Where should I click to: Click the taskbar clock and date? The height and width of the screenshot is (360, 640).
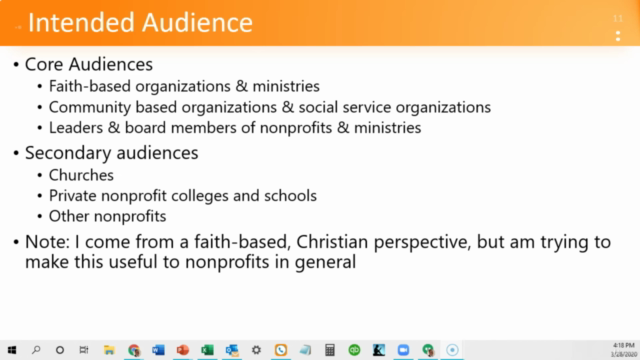(624, 350)
